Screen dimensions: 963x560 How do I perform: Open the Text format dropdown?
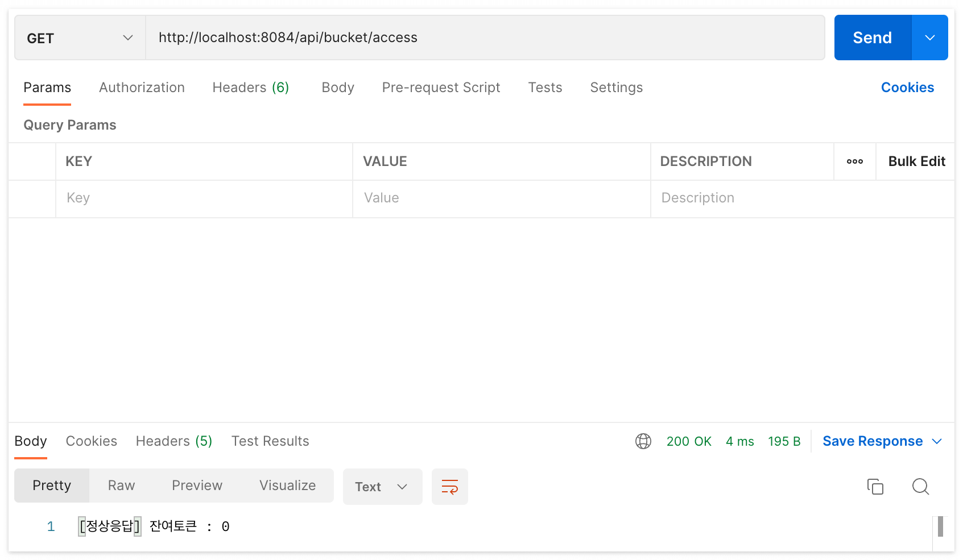382,487
